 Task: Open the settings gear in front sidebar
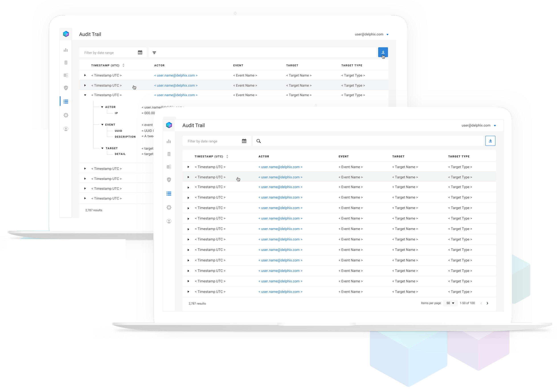pos(169,207)
